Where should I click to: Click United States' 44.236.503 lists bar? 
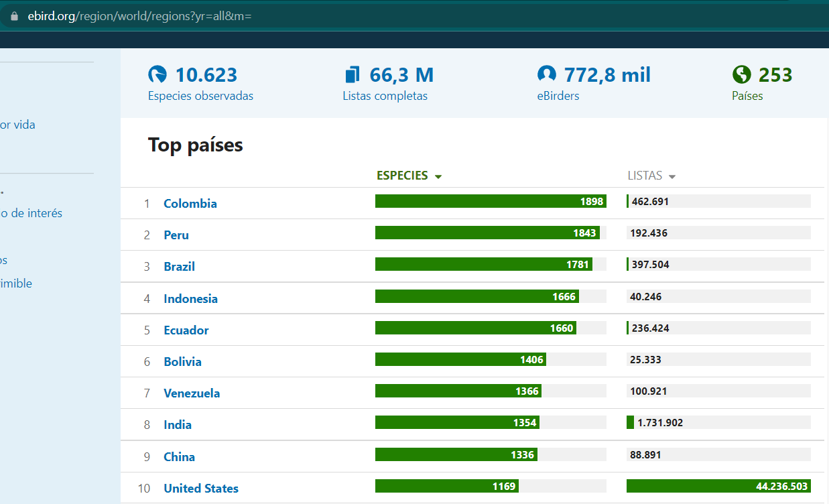(718, 486)
